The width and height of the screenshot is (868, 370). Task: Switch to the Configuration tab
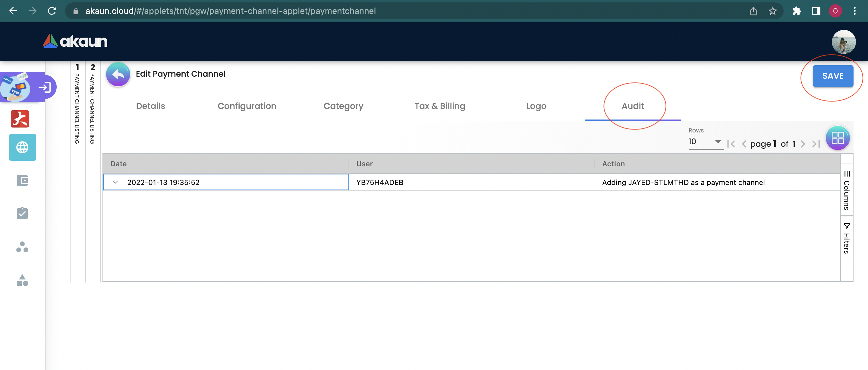[x=247, y=106]
